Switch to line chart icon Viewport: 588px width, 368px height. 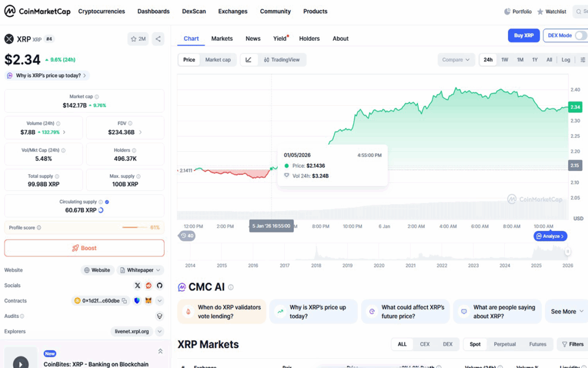[x=249, y=60]
